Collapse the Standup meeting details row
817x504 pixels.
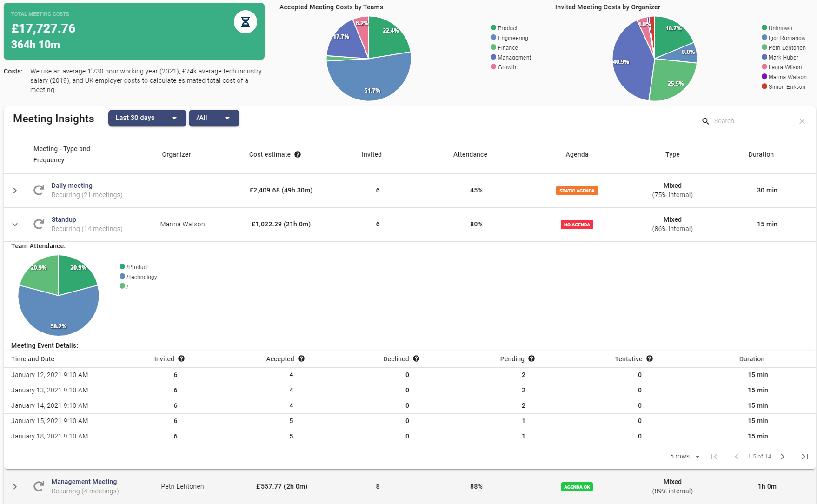15,224
